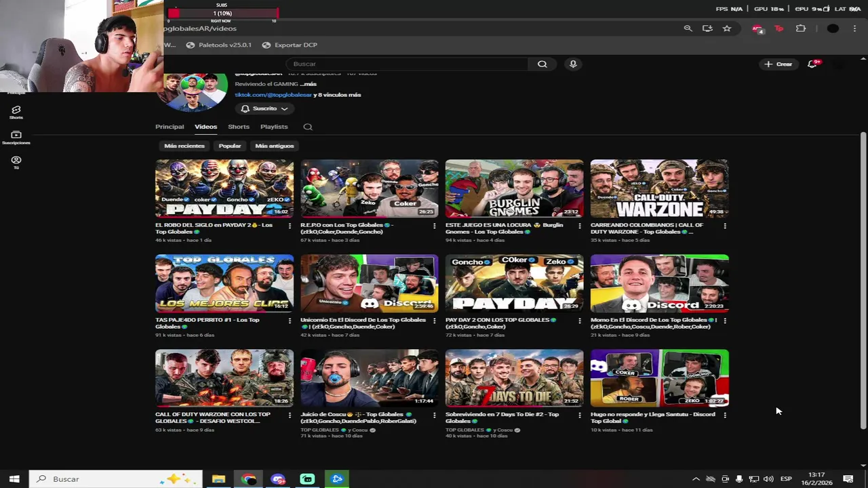Click the YouTube search magnifier button
This screenshot has width=868, height=488.
(x=542, y=64)
